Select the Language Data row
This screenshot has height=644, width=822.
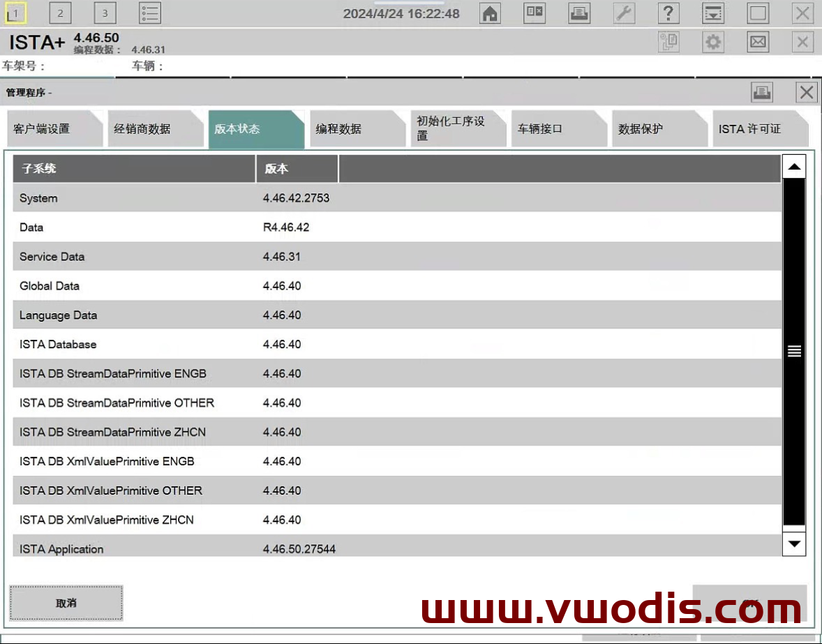[397, 315]
